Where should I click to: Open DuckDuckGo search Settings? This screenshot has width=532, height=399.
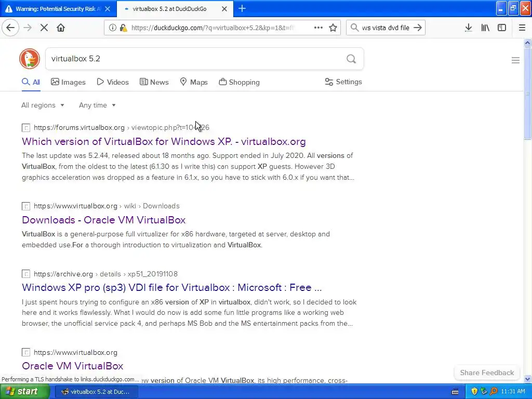[x=343, y=82]
